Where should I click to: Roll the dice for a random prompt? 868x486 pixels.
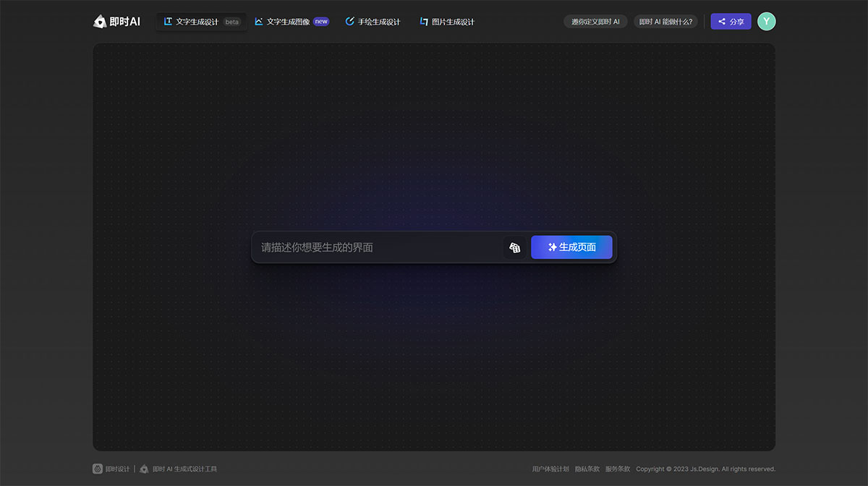click(x=514, y=247)
